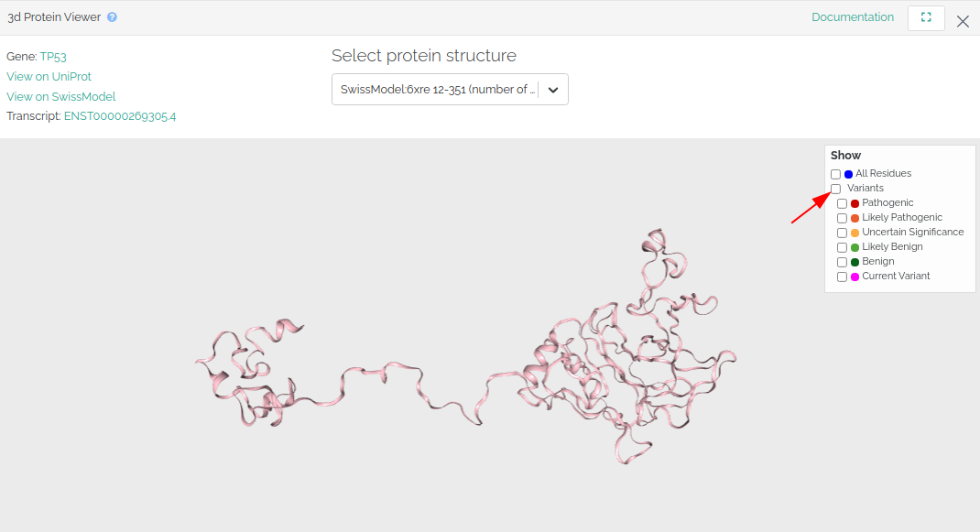Open the View on UniProt link
This screenshot has width=980, height=532.
click(x=49, y=77)
